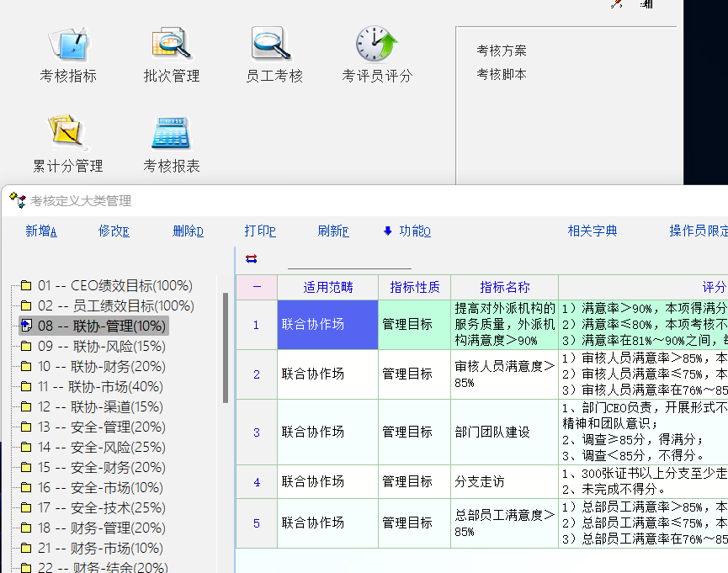The height and width of the screenshot is (573, 728).
Task: Click 删除 in the toolbar
Action: click(x=188, y=231)
